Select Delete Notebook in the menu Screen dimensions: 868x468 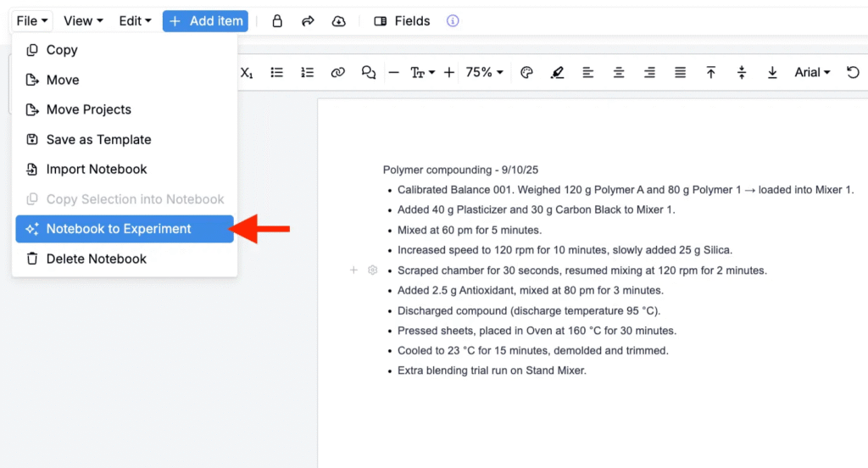pos(97,259)
